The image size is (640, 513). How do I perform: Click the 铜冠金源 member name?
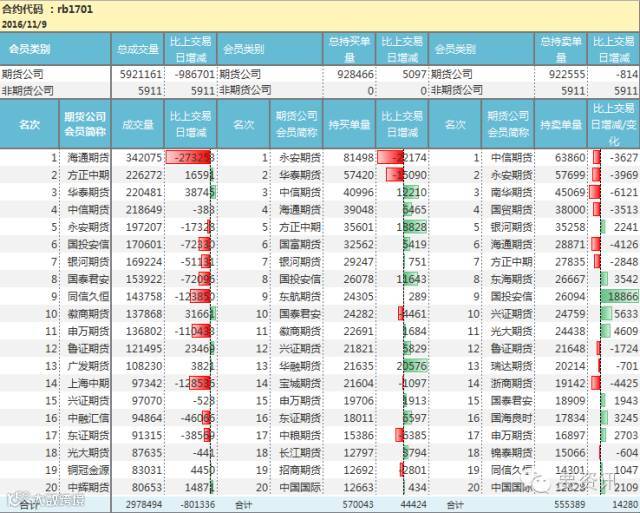coord(88,470)
